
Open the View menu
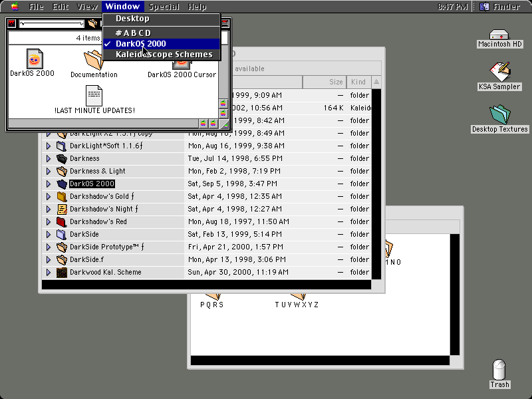pyautogui.click(x=87, y=7)
